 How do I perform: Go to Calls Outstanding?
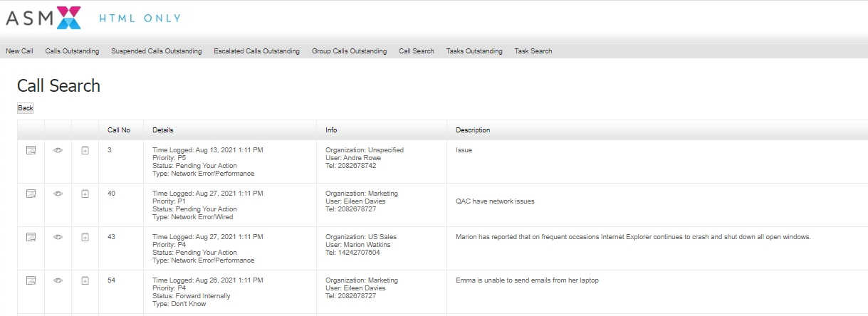point(72,51)
